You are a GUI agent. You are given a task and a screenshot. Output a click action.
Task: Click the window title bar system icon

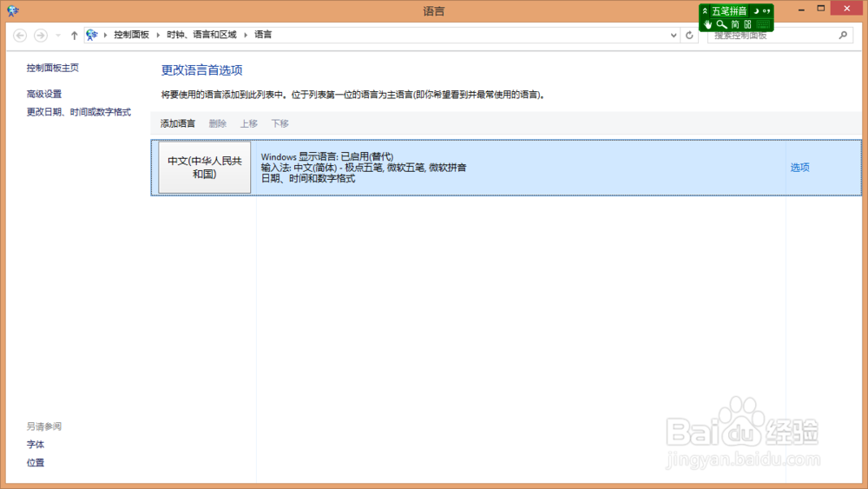[x=13, y=10]
